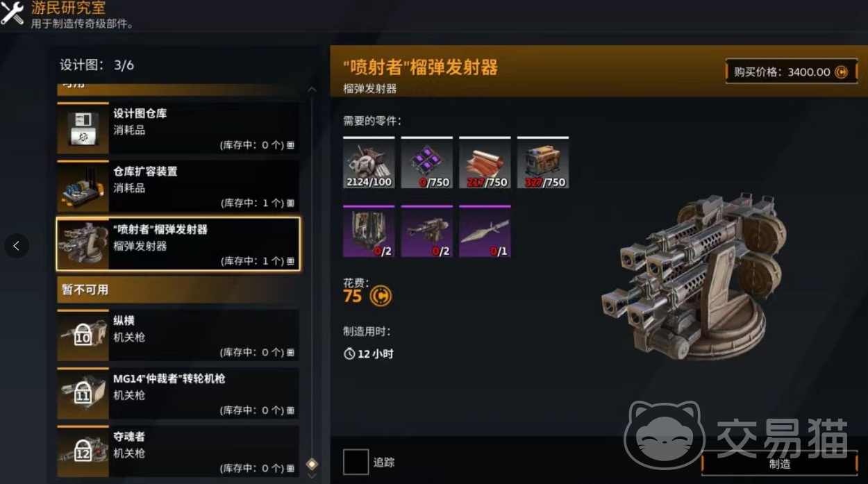
Task: Click the cabin module part icon 0/2
Action: click(x=369, y=231)
